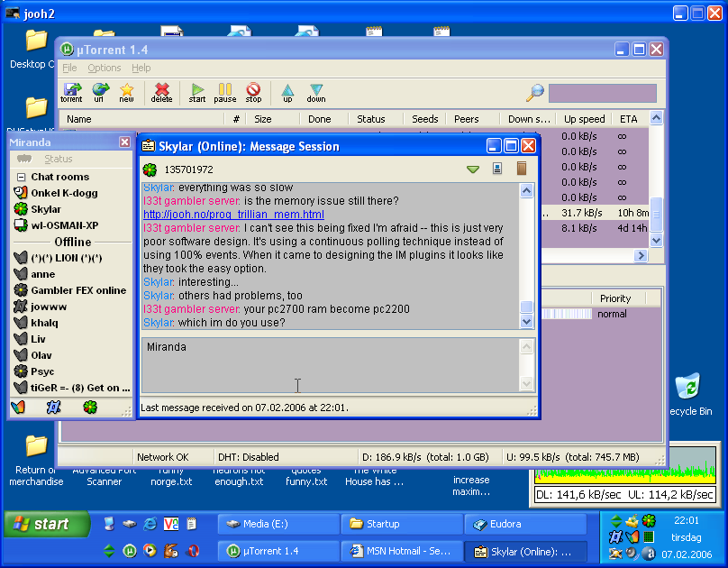Create a new torrent with the star icon

click(x=126, y=92)
